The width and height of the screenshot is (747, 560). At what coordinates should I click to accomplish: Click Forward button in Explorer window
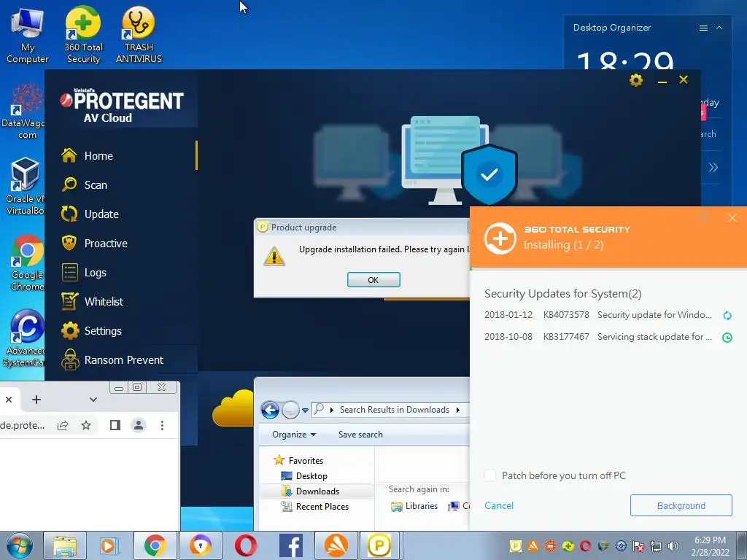(290, 410)
